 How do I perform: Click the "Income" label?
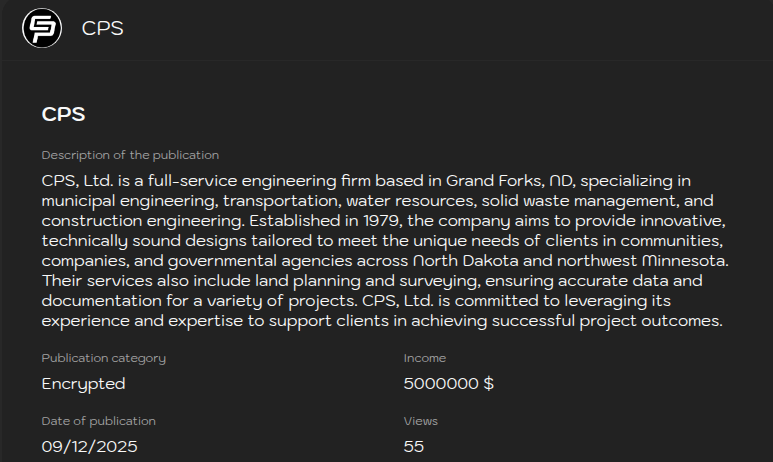(x=424, y=358)
